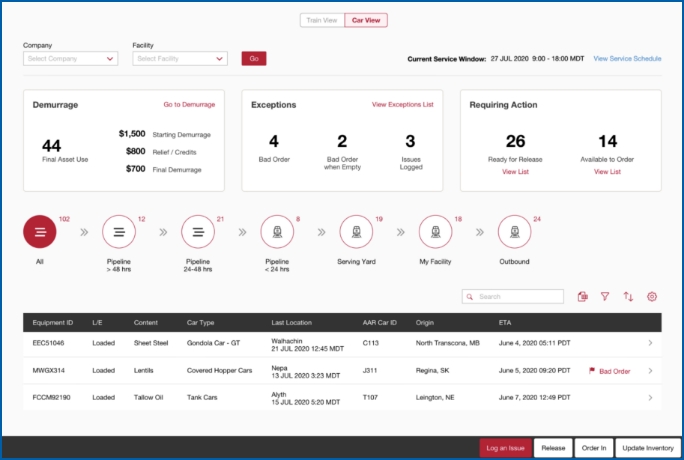Click the Regina, SK origin cell

(432, 371)
